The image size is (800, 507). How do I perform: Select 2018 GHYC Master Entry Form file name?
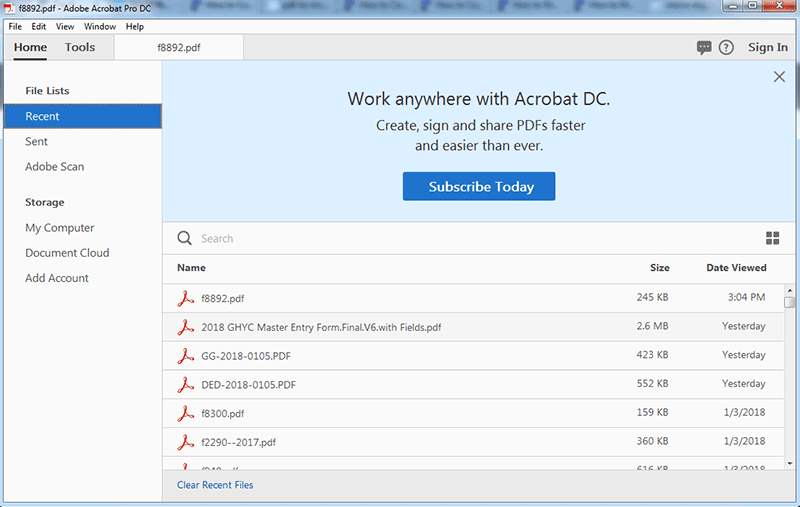click(x=321, y=327)
